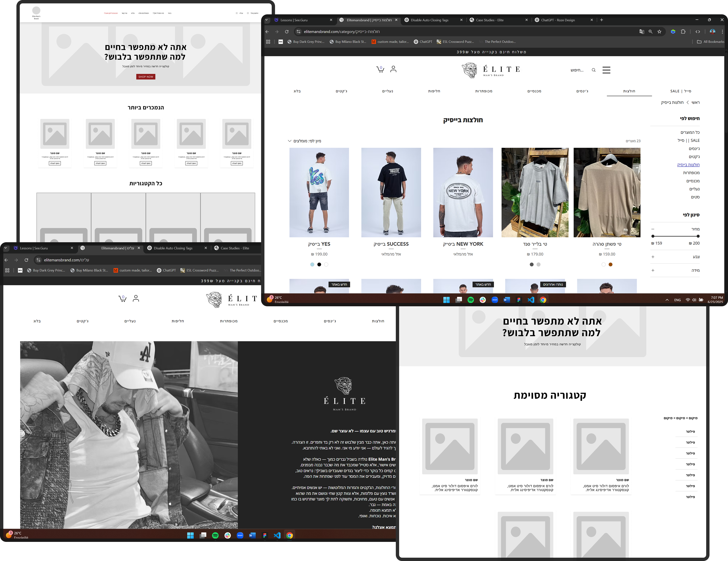This screenshot has width=728, height=561.
Task: Open hamburger menu on Elite category page
Action: point(606,70)
